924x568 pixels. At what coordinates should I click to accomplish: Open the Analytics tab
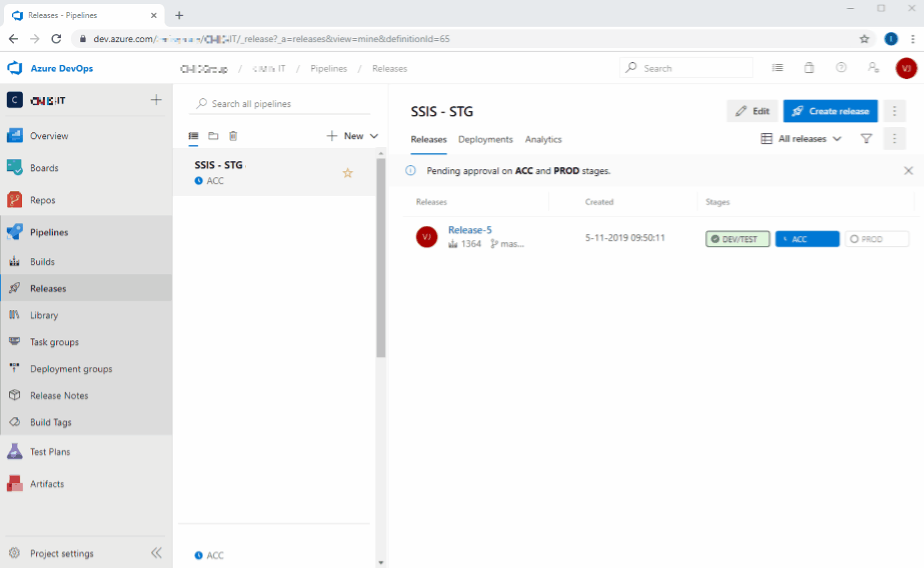(x=543, y=139)
